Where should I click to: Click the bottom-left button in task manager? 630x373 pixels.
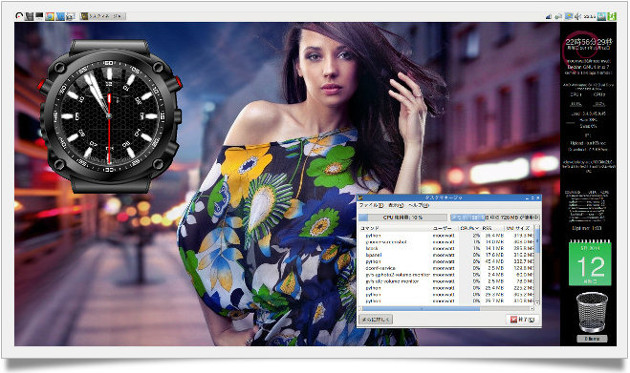click(375, 320)
